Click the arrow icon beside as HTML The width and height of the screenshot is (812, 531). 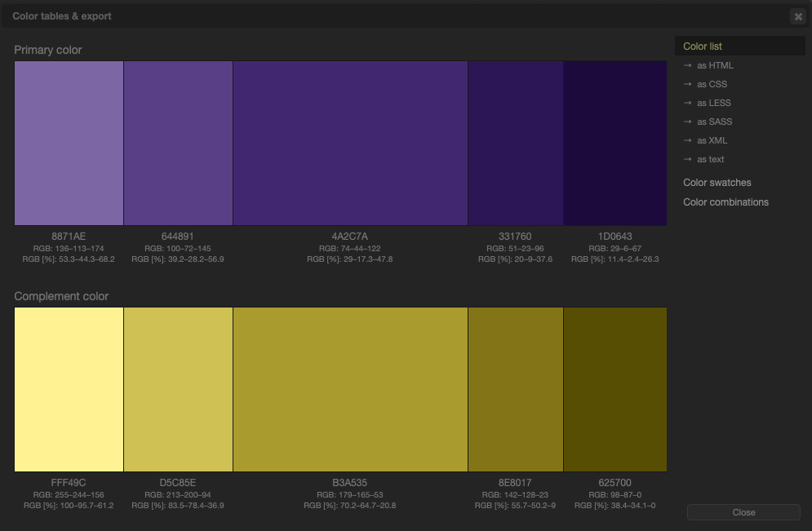(x=688, y=65)
